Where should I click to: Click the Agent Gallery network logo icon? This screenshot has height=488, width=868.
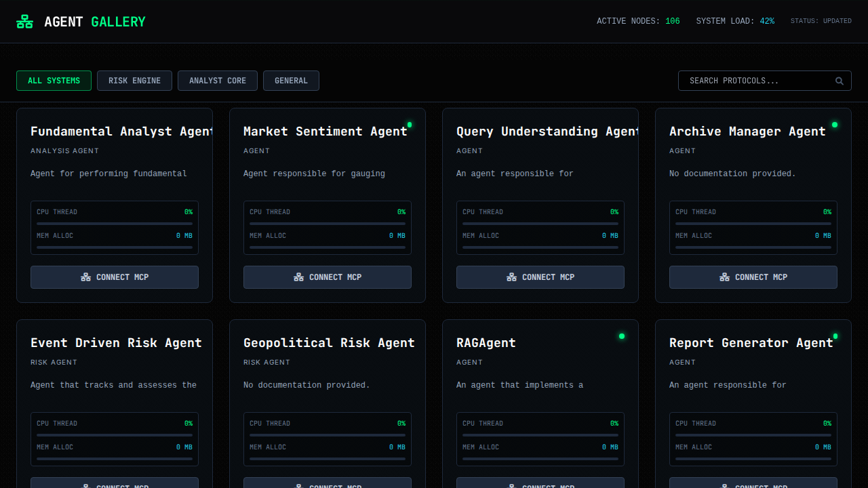25,22
